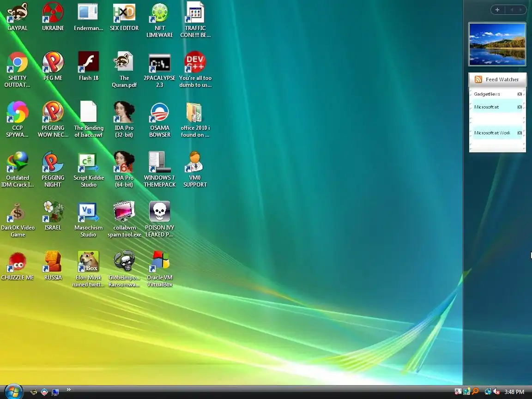Viewport: 532px width, 399px height.
Task: Launch IDA Pro (32-bit)
Action: [x=124, y=120]
